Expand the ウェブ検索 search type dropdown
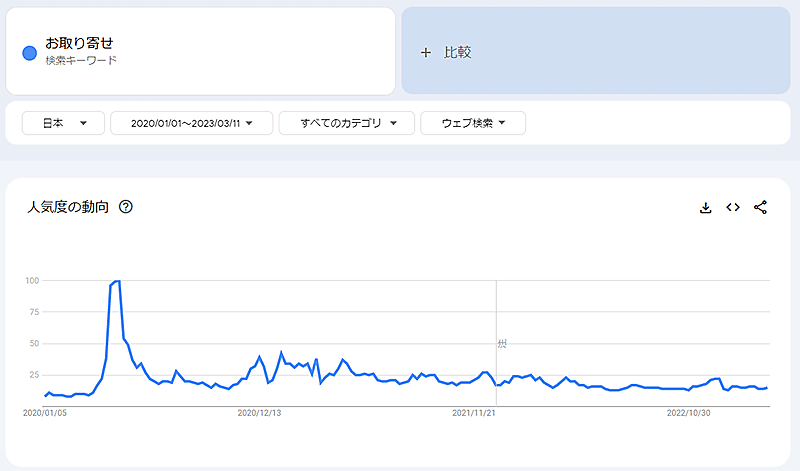 pos(473,123)
